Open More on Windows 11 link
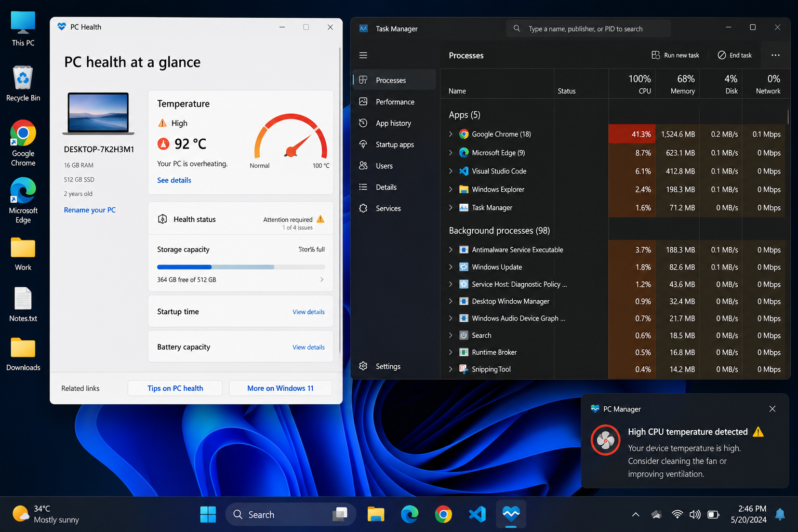Image resolution: width=798 pixels, height=532 pixels. pyautogui.click(x=281, y=388)
